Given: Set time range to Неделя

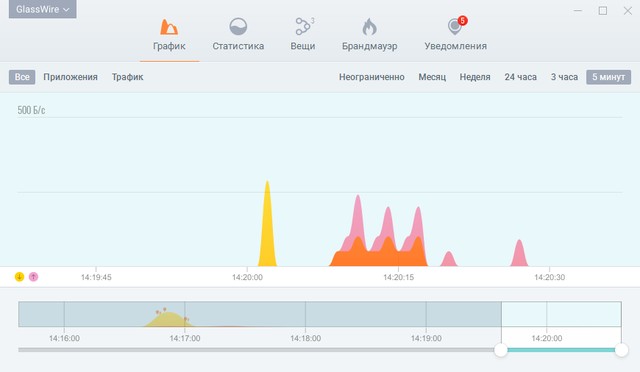Looking at the screenshot, I should tap(475, 77).
